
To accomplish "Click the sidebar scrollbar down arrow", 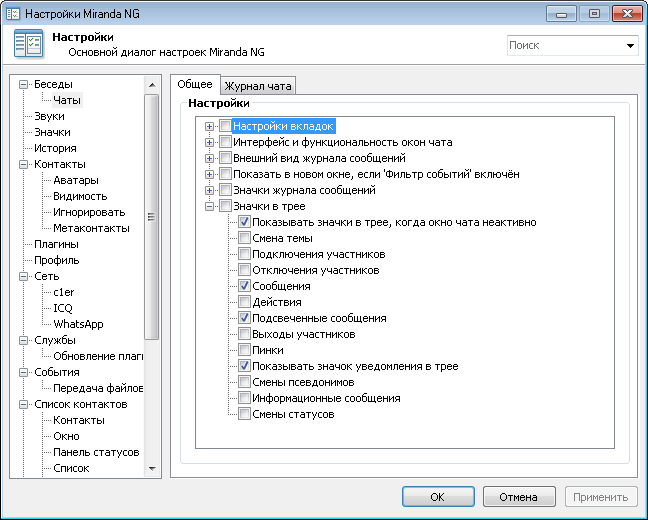I will 152,469.
